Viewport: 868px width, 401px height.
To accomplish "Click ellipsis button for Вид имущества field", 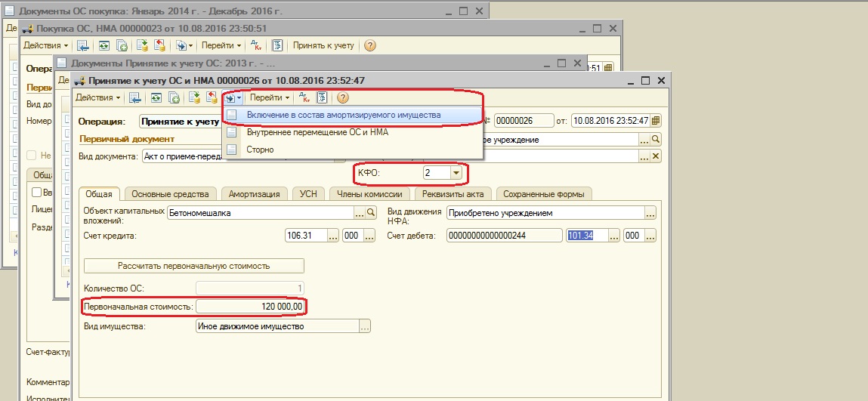I will (x=365, y=326).
